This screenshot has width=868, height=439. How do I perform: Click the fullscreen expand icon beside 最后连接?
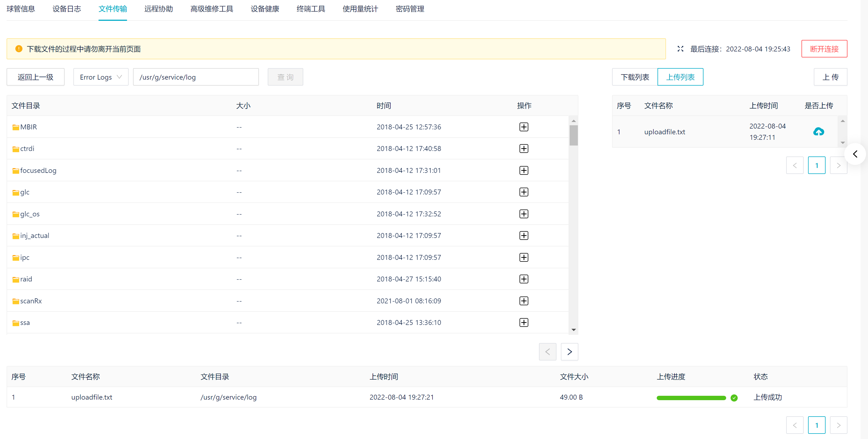(681, 48)
